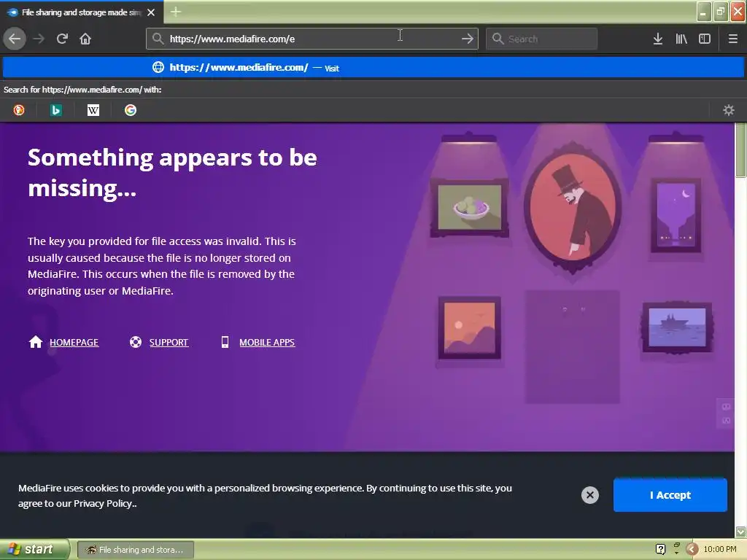
Task: Click the top-hat man portrait
Action: (573, 206)
